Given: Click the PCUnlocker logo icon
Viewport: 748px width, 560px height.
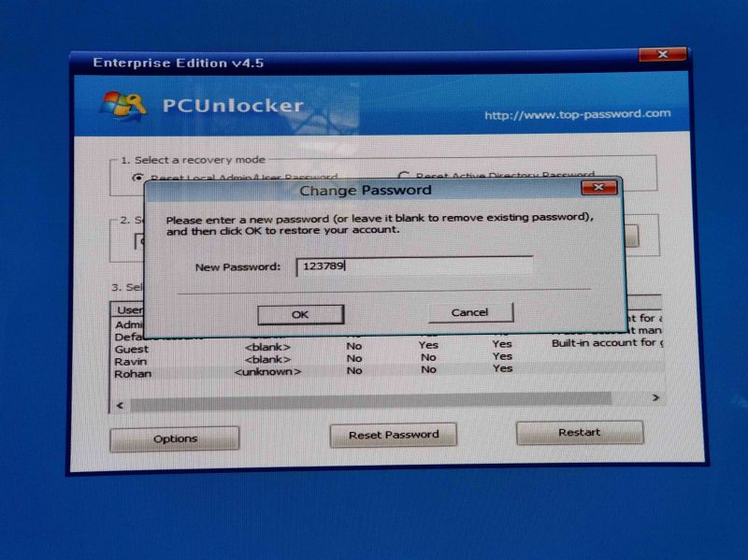Looking at the screenshot, I should point(123,106).
